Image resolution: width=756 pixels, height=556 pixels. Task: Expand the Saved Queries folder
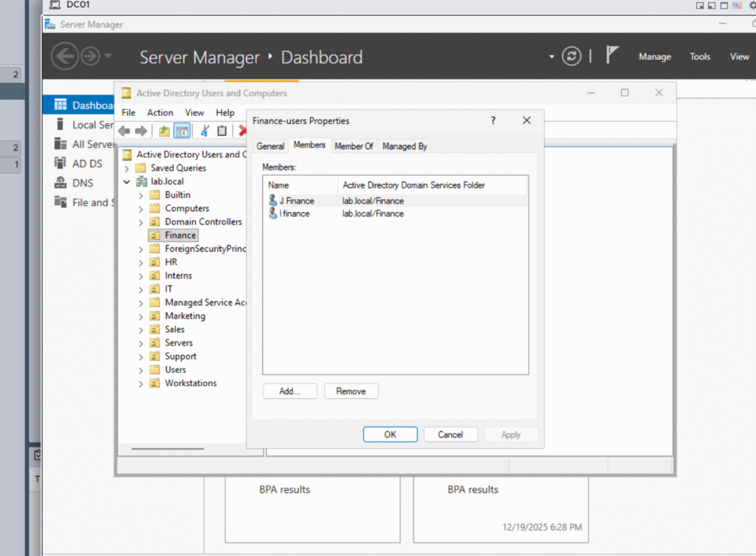coord(127,168)
